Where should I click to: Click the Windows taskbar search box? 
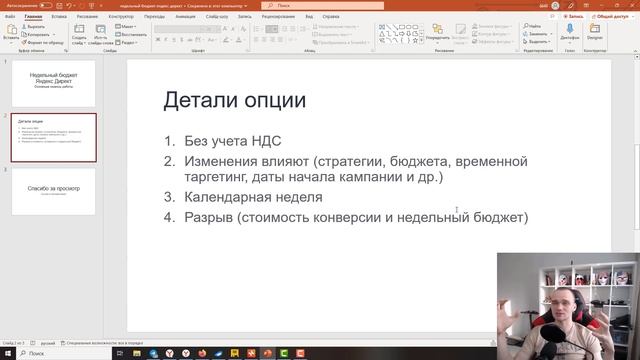point(64,353)
